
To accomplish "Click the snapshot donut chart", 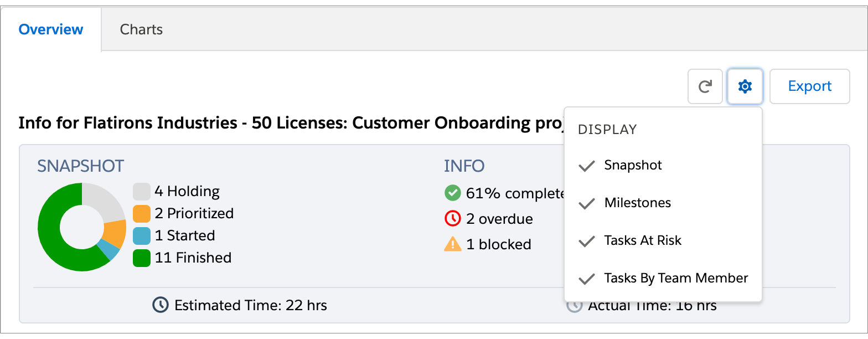I will click(82, 227).
